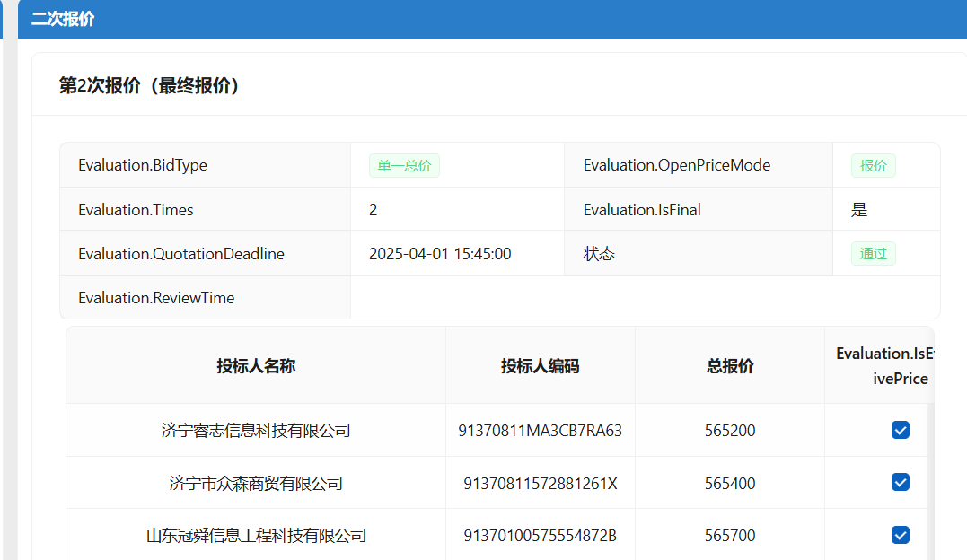Click the Evaluation.IsFinal value 是
The width and height of the screenshot is (967, 560).
click(x=859, y=210)
